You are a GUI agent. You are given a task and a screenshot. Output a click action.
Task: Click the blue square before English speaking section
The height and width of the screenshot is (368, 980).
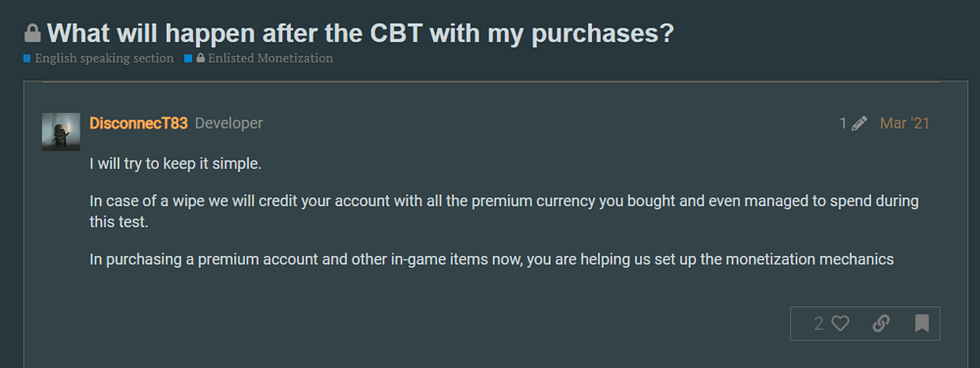(x=26, y=59)
